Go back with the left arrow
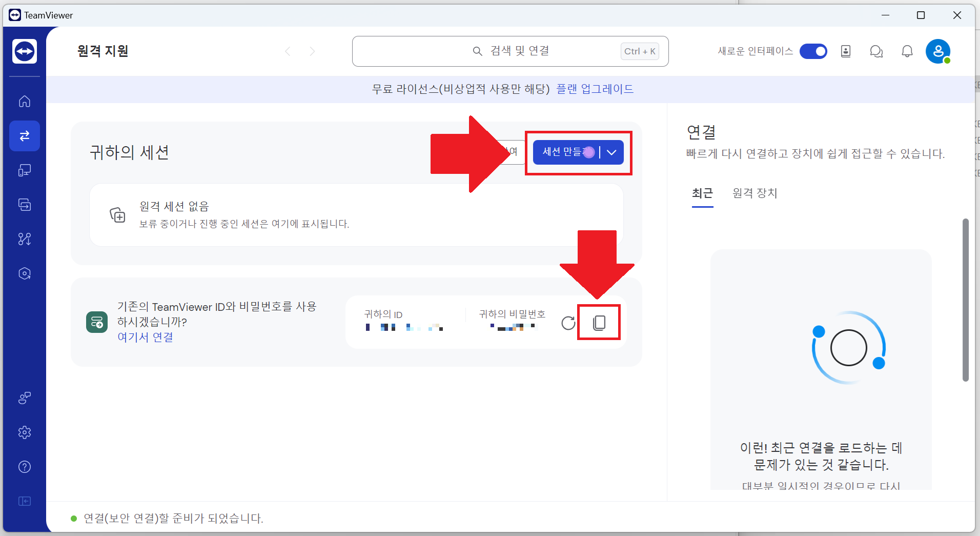 point(288,51)
